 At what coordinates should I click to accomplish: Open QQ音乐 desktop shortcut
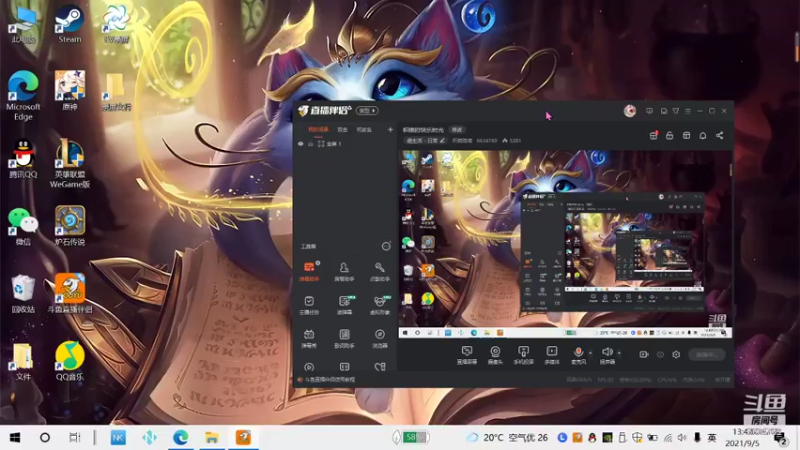coord(70,361)
